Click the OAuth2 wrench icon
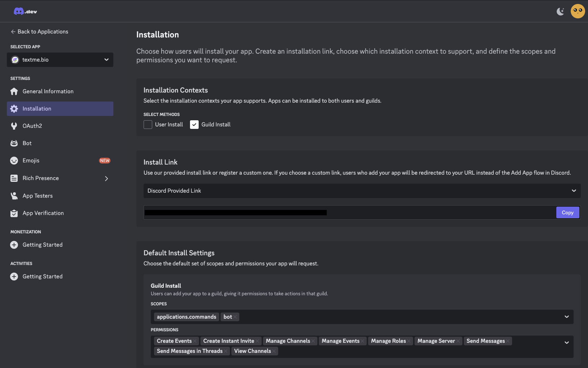This screenshot has height=368, width=588. [x=14, y=126]
